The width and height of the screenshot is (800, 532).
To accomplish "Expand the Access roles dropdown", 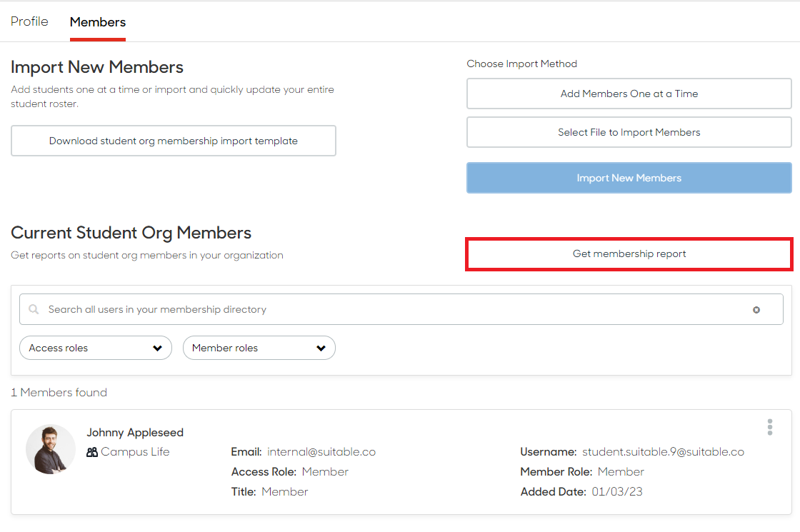I will point(96,348).
